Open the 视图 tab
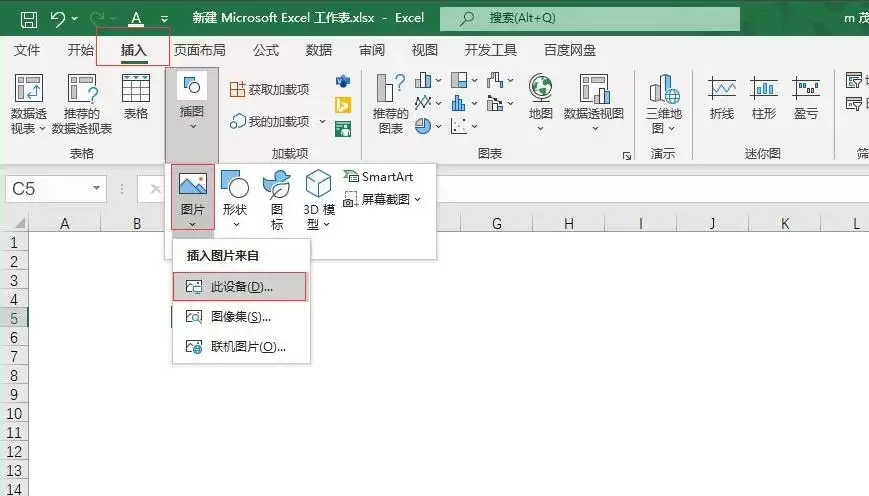The height and width of the screenshot is (496, 869). pyautogui.click(x=425, y=50)
